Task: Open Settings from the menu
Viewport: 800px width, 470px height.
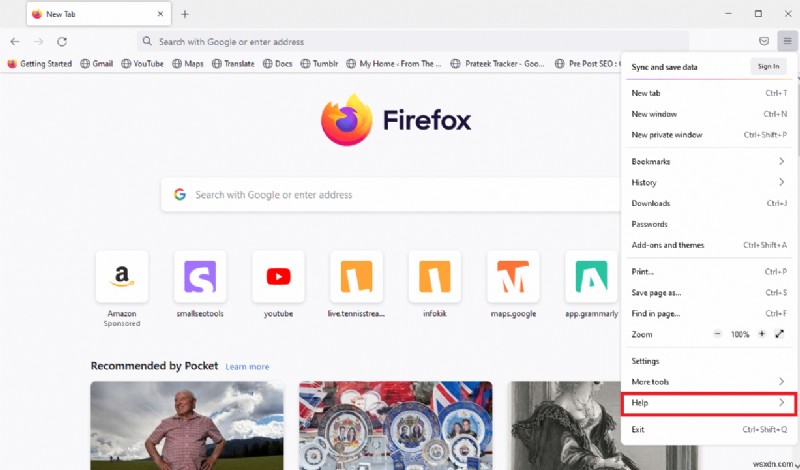Action: [x=709, y=361]
